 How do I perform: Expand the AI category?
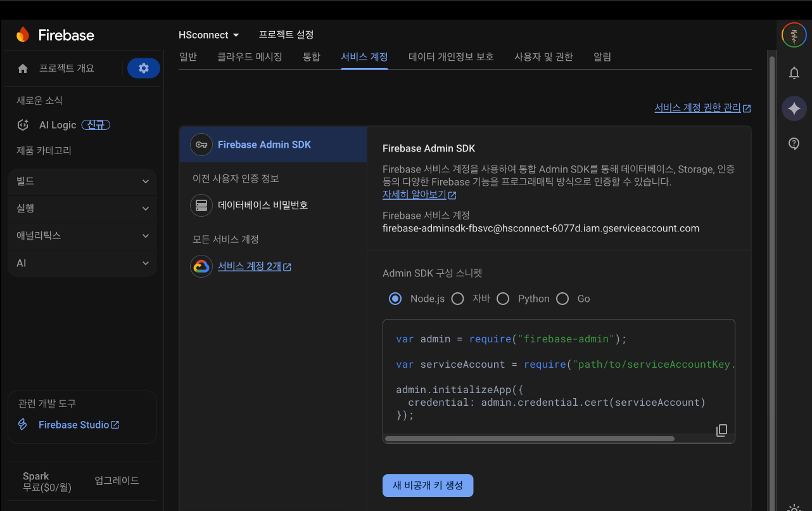tap(82, 263)
